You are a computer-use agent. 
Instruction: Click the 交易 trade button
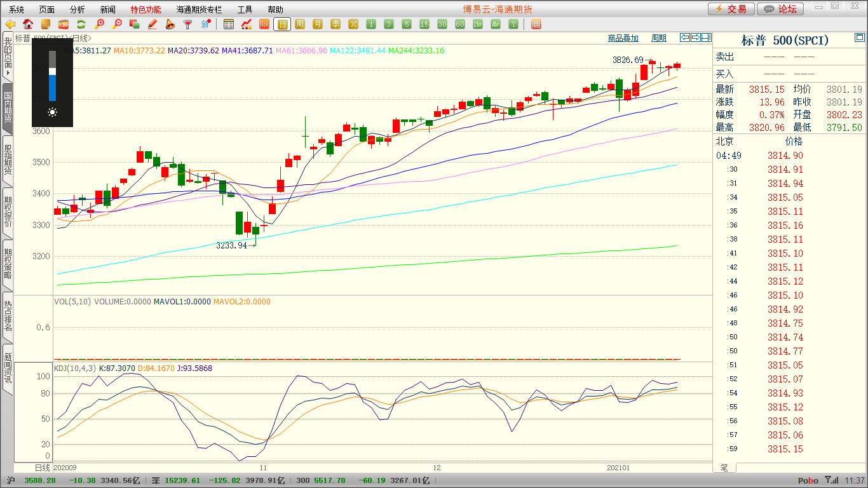[x=731, y=9]
